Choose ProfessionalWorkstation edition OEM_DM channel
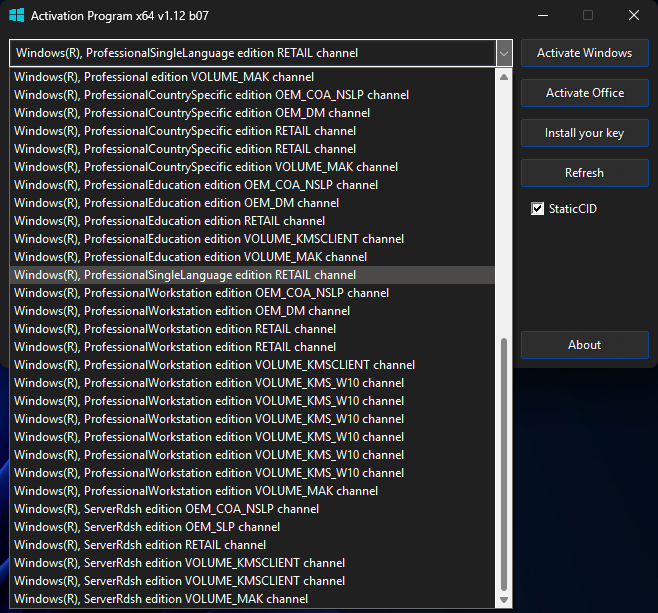The width and height of the screenshot is (658, 613). coord(252,311)
